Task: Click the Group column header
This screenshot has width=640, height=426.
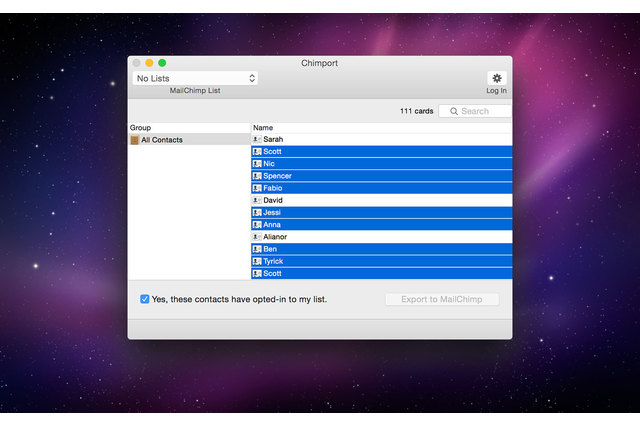Action: pos(189,128)
